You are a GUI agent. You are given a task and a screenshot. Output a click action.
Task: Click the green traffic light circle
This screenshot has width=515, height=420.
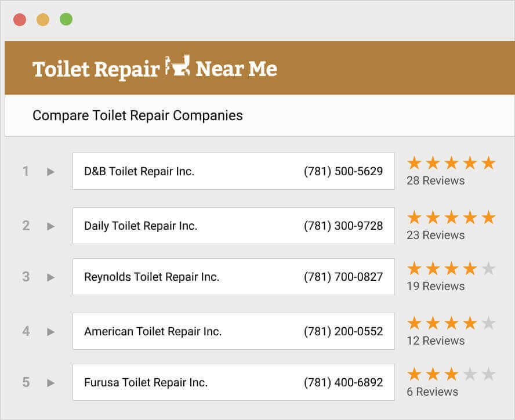66,19
